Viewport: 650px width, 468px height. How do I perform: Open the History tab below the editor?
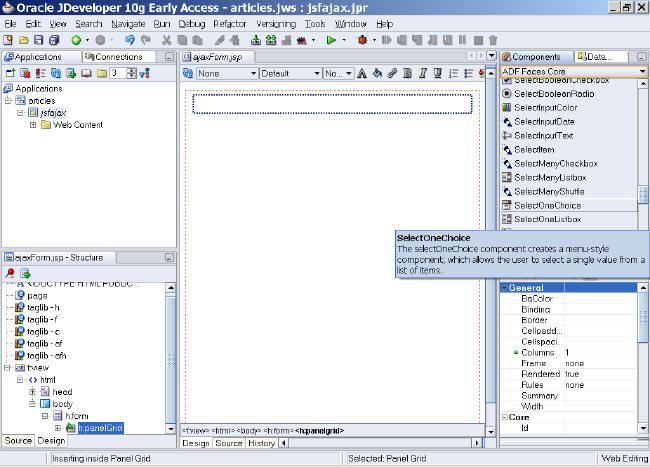coord(262,443)
